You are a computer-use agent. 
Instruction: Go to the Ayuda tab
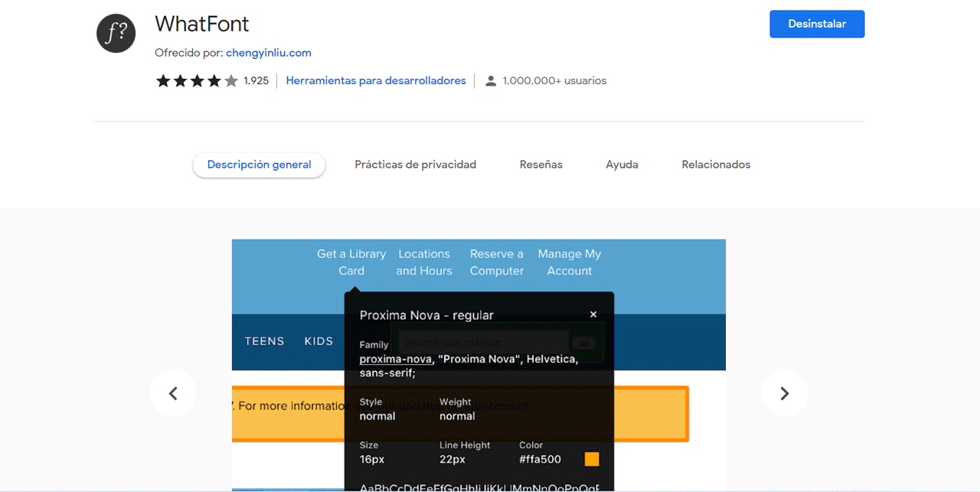622,165
